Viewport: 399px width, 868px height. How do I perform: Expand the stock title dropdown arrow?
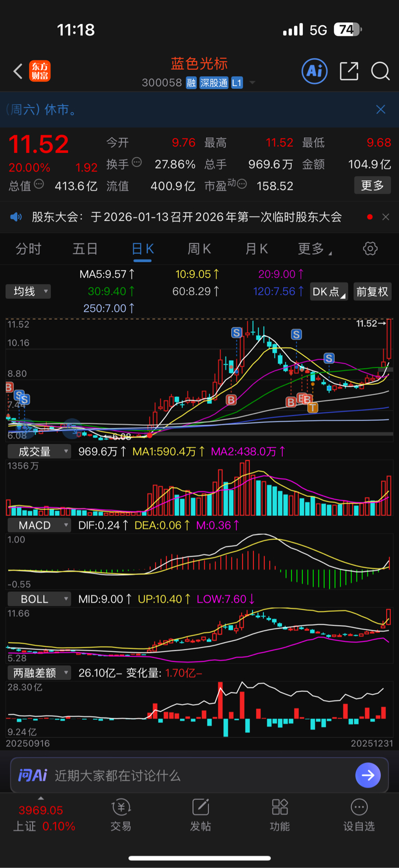click(252, 83)
